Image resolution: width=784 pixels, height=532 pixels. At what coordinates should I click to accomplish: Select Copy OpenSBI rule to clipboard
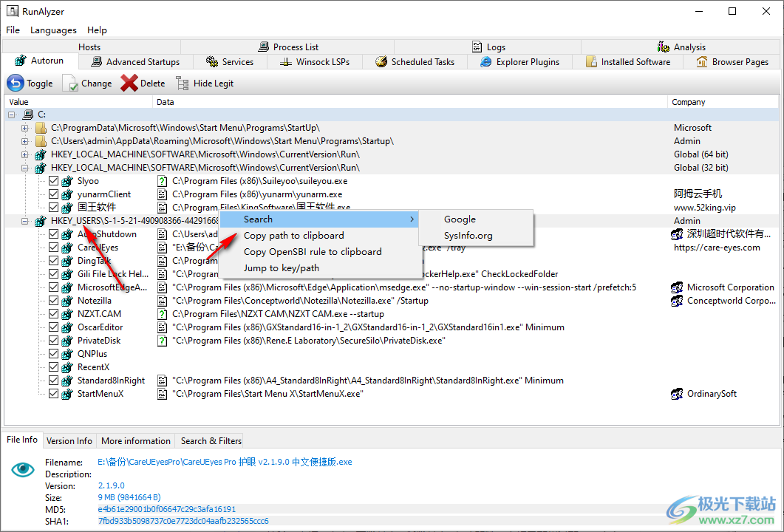(320, 252)
